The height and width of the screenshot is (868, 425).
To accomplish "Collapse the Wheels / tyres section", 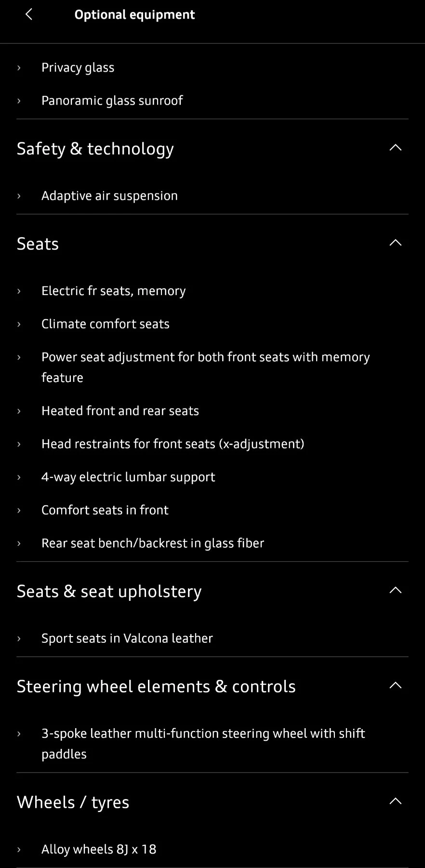I will (x=395, y=800).
